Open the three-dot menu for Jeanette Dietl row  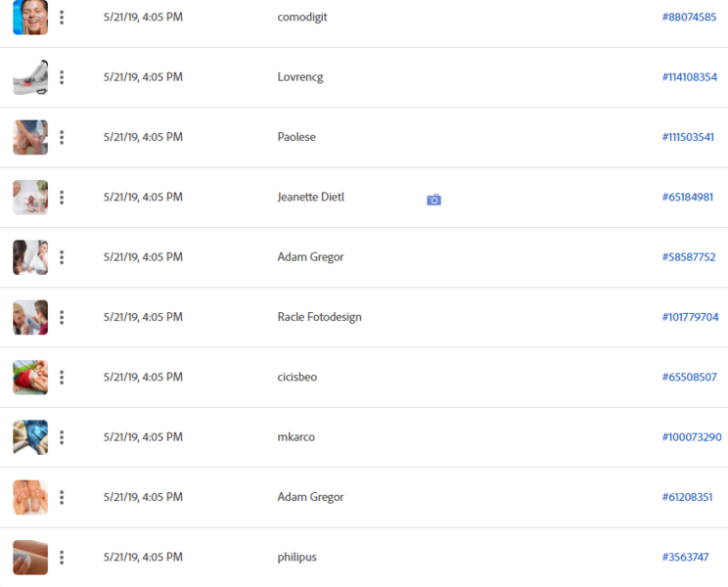(x=62, y=198)
